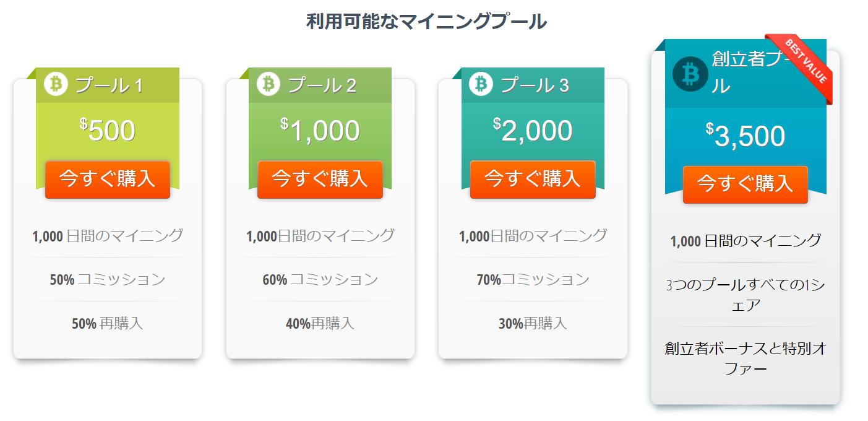Image resolution: width=868 pixels, height=421 pixels.
Task: Click 創立者ボーナスと特別オファー text
Action: pyautogui.click(x=746, y=359)
